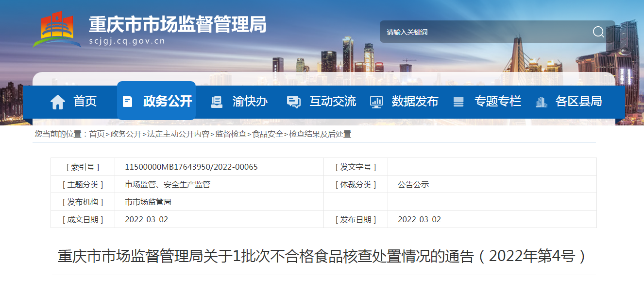The width and height of the screenshot is (644, 282).
Task: Click the buildings icon beside 各区县局
Action: [x=542, y=102]
